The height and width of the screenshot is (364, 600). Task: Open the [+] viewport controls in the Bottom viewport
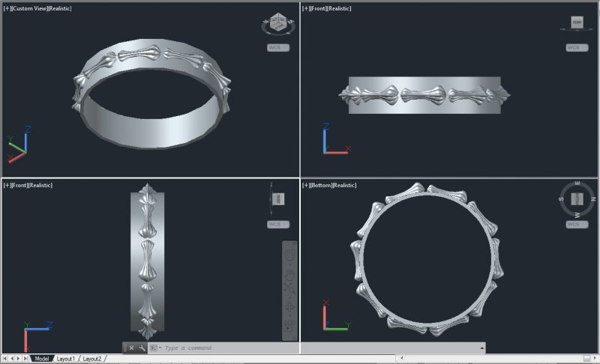coord(306,185)
